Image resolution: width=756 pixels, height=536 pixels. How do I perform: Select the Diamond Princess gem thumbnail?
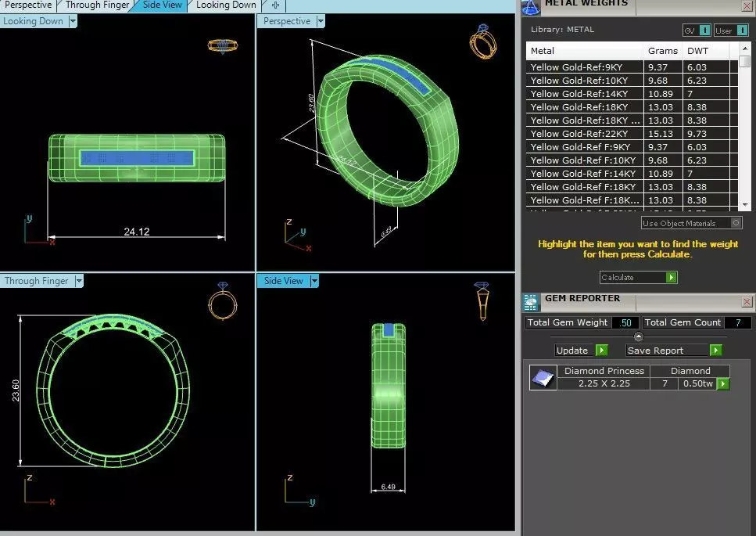(x=543, y=377)
